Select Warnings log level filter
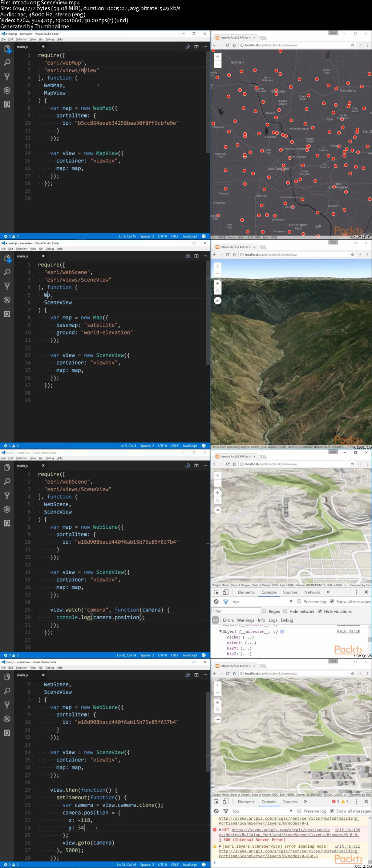The height and width of the screenshot is (868, 372). (246, 620)
